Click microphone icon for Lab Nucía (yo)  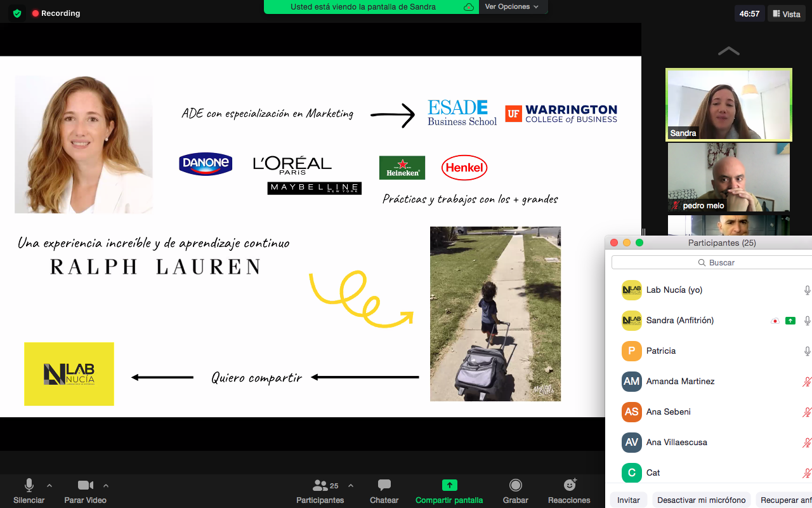pos(807,290)
